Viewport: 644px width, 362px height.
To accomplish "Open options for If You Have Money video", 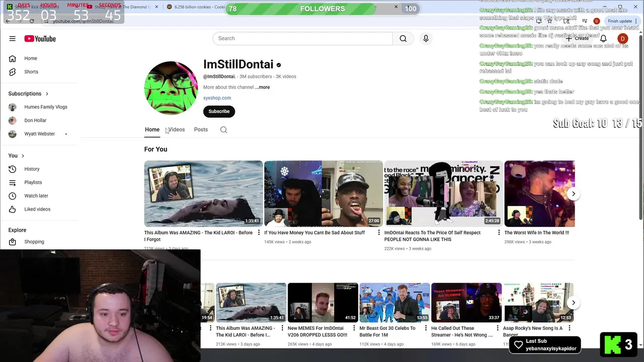I will 379,232.
